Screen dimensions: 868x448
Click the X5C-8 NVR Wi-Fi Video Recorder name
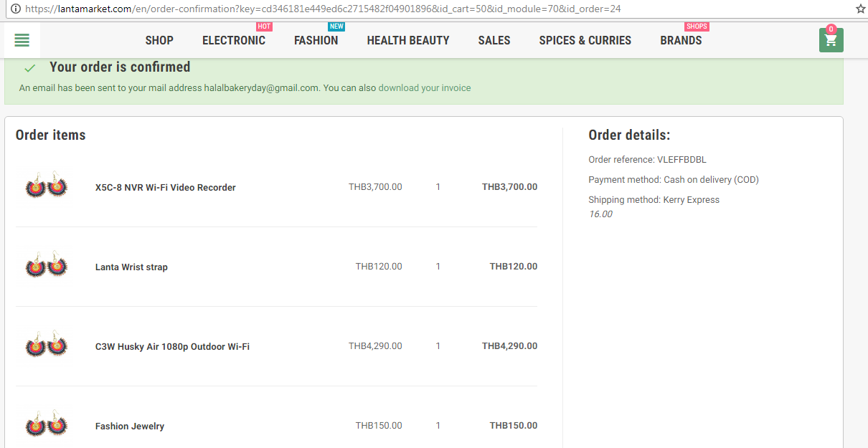coord(166,188)
